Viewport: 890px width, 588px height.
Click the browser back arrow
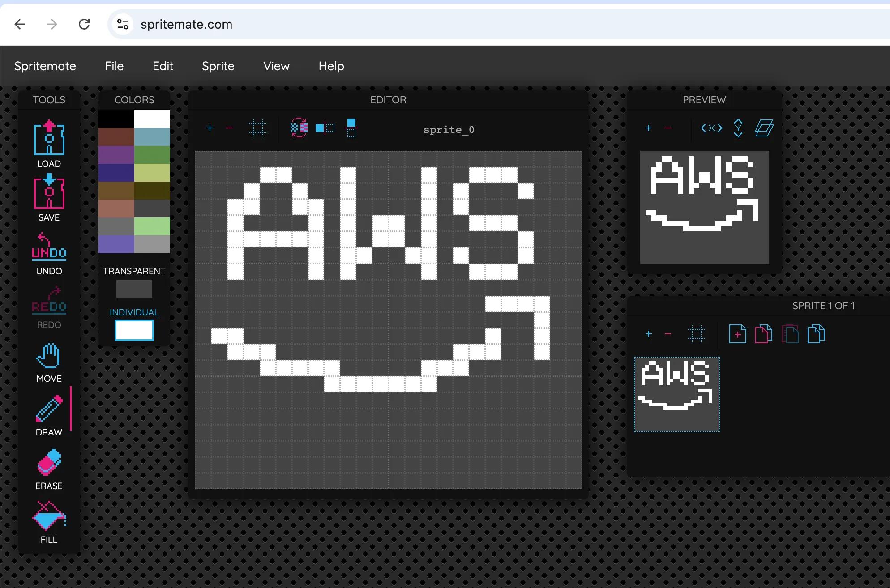coord(20,24)
